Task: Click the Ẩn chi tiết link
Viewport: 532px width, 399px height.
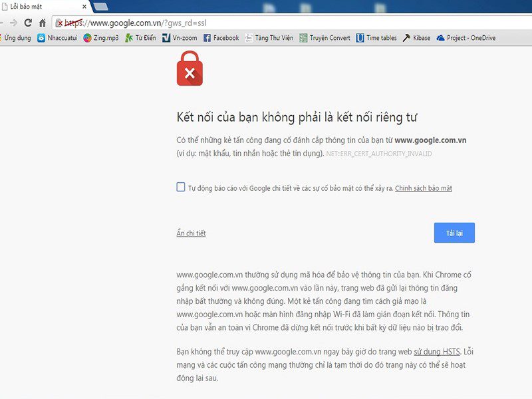Action: tap(191, 233)
